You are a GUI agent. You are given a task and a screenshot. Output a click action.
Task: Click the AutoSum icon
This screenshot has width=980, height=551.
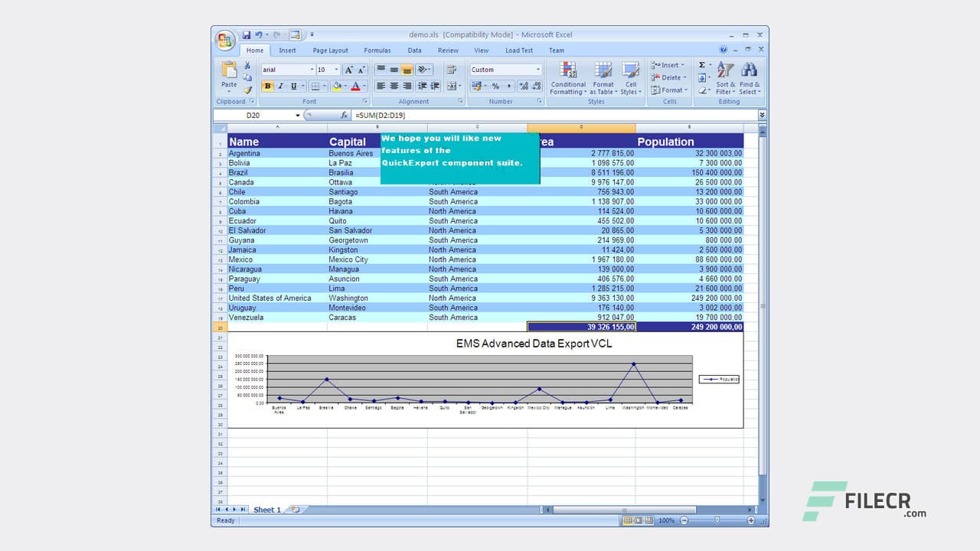(702, 65)
